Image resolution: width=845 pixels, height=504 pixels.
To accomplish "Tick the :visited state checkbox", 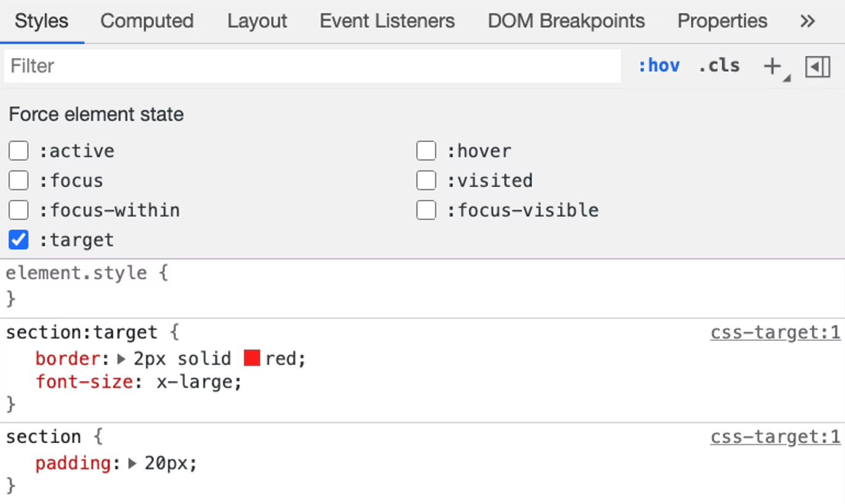I will 426,180.
